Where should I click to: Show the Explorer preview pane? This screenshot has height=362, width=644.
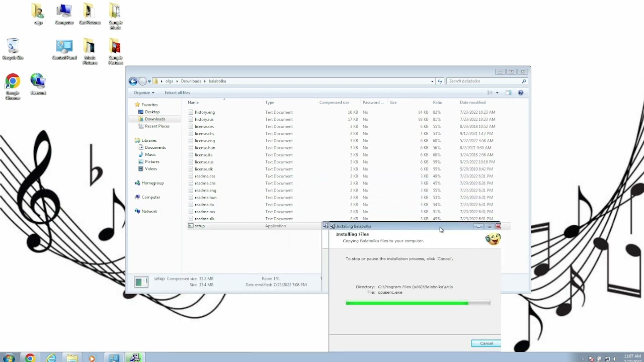pyautogui.click(x=508, y=93)
